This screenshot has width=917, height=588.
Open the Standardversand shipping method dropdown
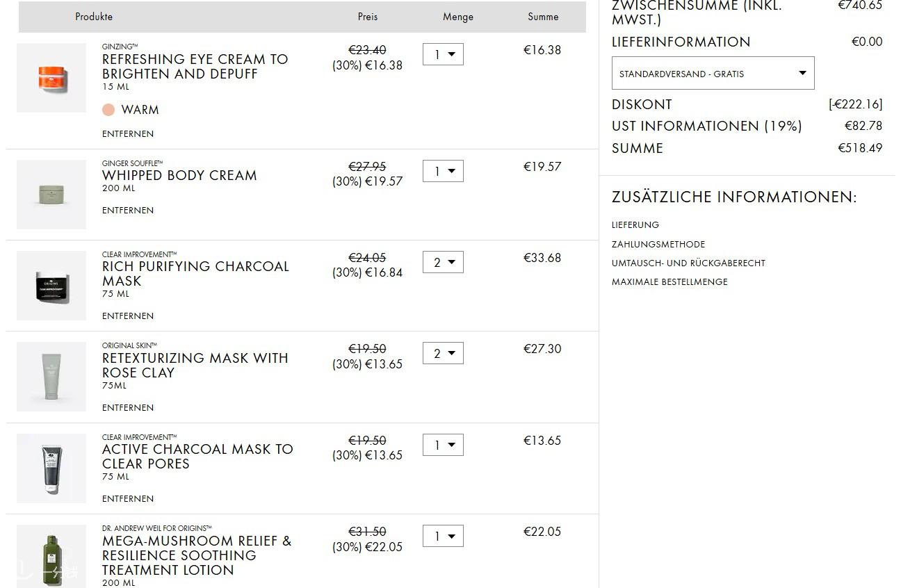click(x=713, y=73)
